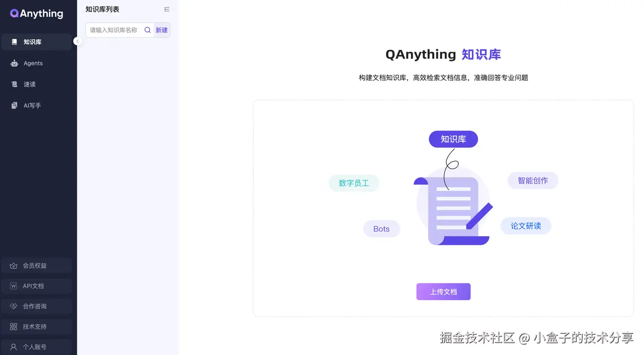Click the 知识库列表 heading
The image size is (644, 355).
pos(102,10)
